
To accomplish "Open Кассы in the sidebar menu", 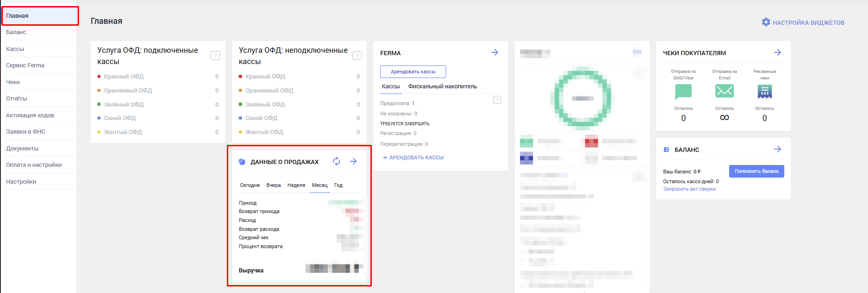I will point(15,49).
